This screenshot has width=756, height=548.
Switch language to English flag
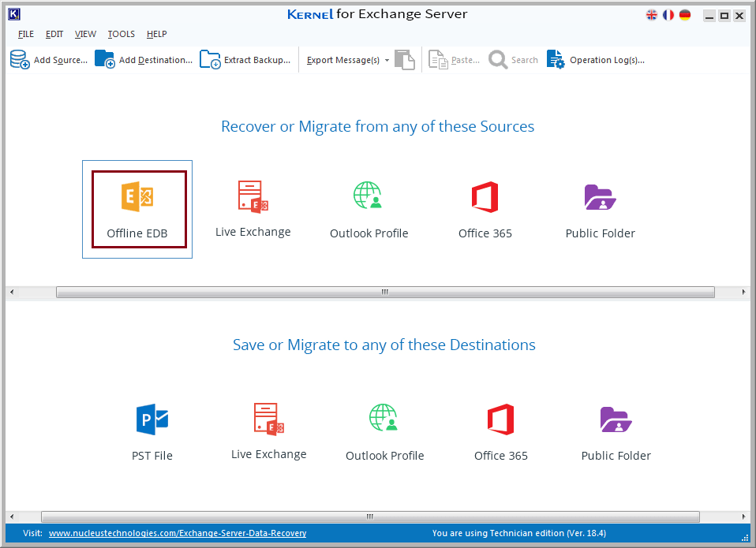(x=651, y=15)
